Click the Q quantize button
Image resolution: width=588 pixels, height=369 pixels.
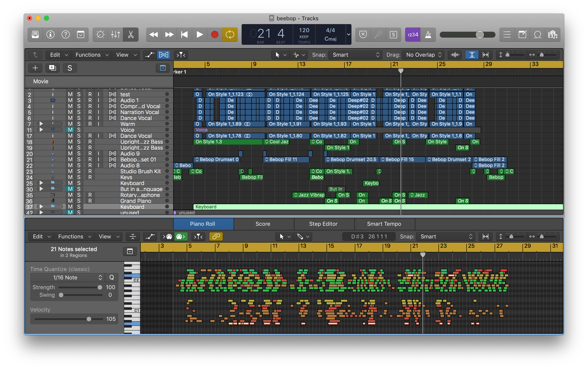tap(112, 277)
